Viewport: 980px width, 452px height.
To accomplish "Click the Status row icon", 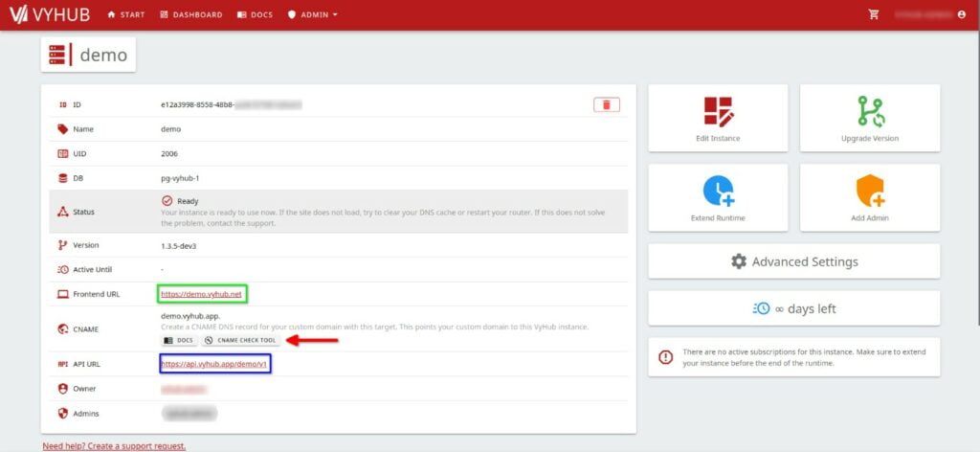I will [x=62, y=212].
